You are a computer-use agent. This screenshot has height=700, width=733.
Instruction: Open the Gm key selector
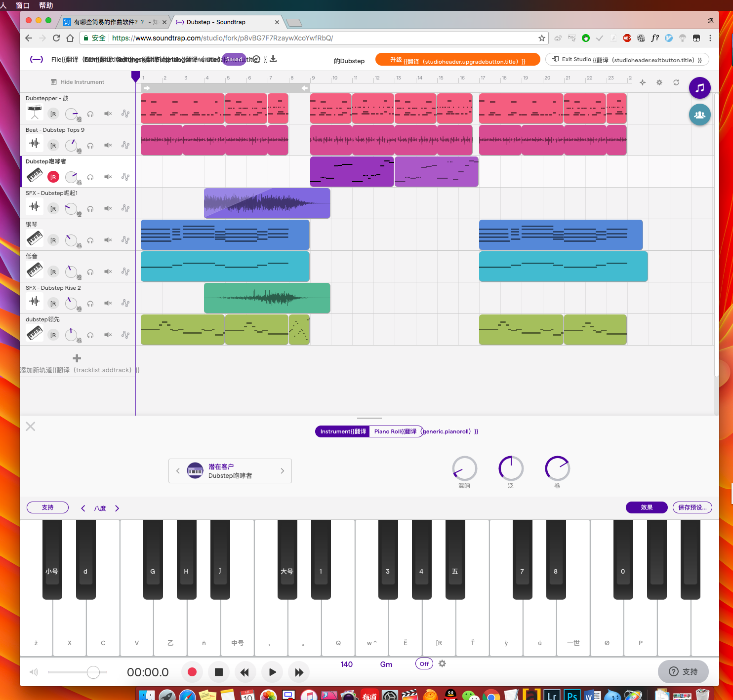point(386,664)
